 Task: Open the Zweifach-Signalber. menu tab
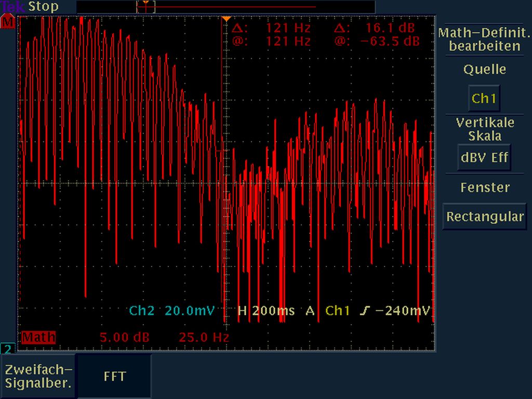click(x=38, y=376)
